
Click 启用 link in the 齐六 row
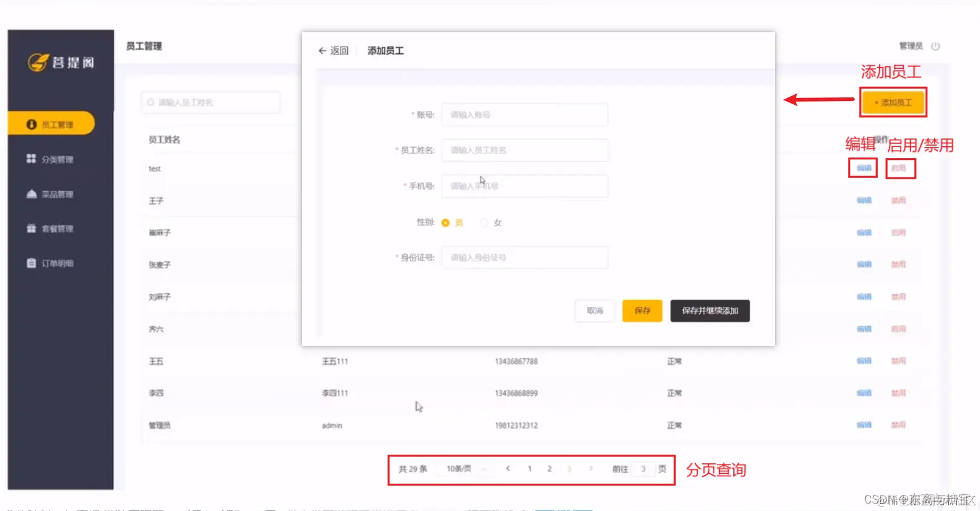pos(898,329)
